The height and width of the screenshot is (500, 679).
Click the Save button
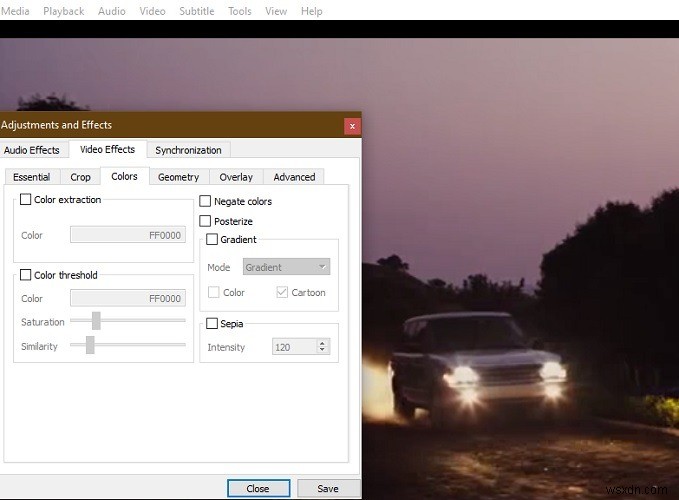pyautogui.click(x=328, y=489)
